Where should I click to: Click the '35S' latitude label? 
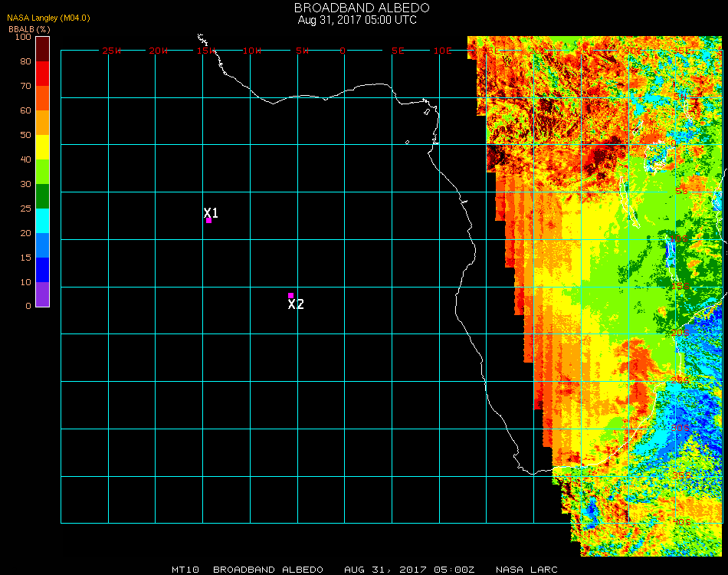pyautogui.click(x=682, y=475)
